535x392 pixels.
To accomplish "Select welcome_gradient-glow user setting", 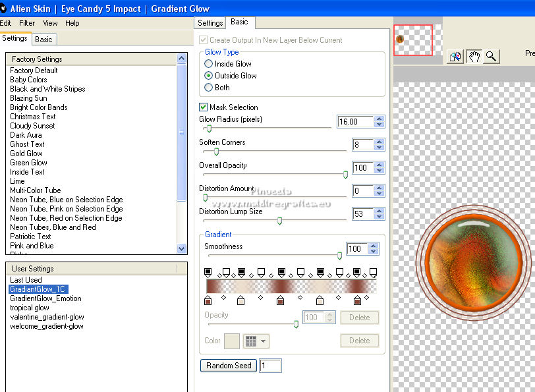I will point(47,326).
